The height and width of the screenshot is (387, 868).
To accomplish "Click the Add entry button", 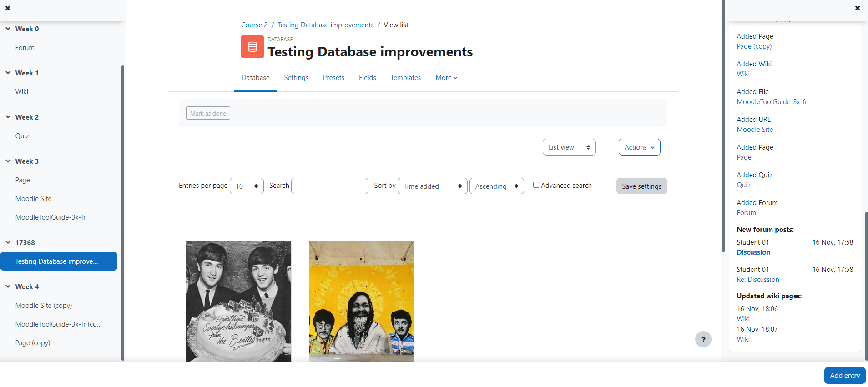I will point(845,376).
